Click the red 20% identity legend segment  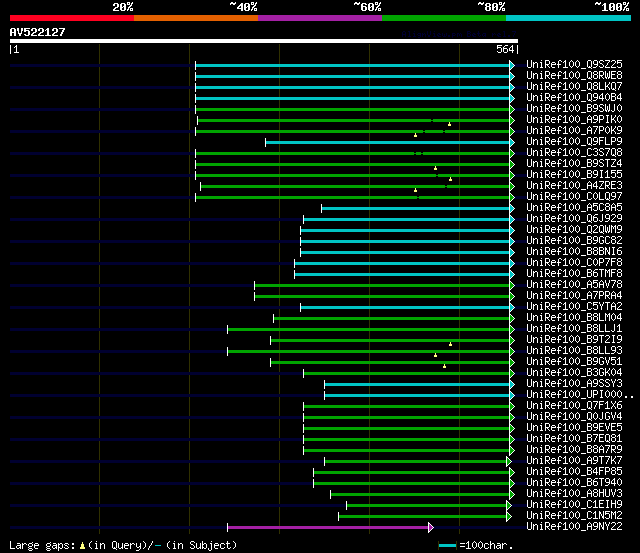[x=72, y=18]
